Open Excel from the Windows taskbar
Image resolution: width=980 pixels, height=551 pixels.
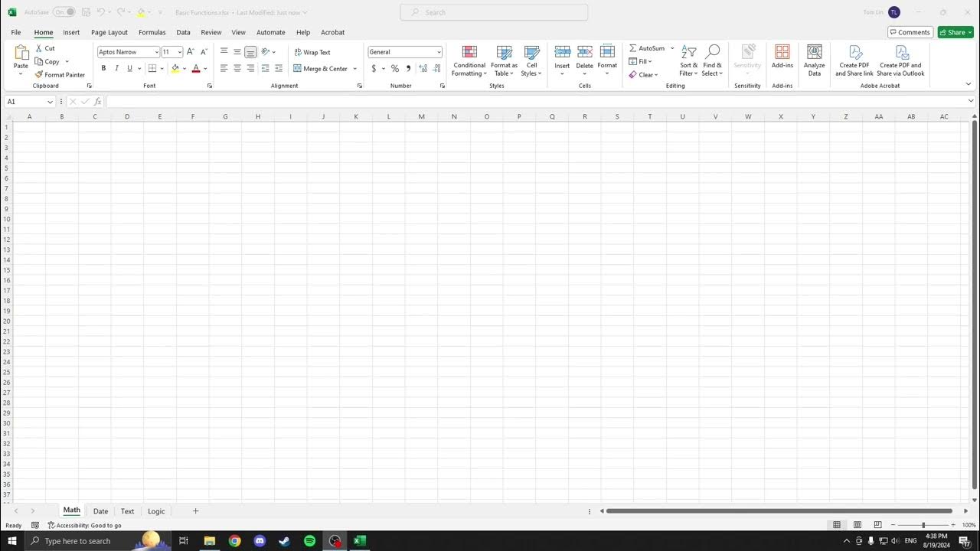[x=360, y=541]
